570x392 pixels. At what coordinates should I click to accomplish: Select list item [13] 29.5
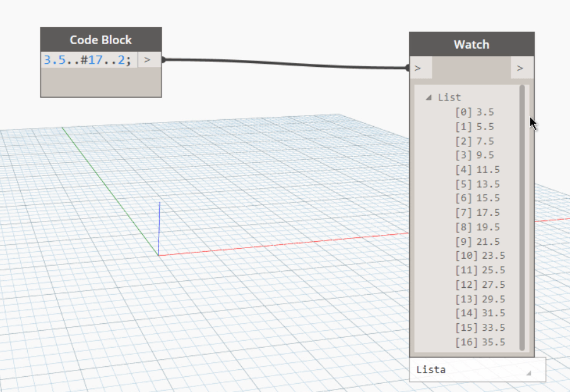tap(480, 299)
